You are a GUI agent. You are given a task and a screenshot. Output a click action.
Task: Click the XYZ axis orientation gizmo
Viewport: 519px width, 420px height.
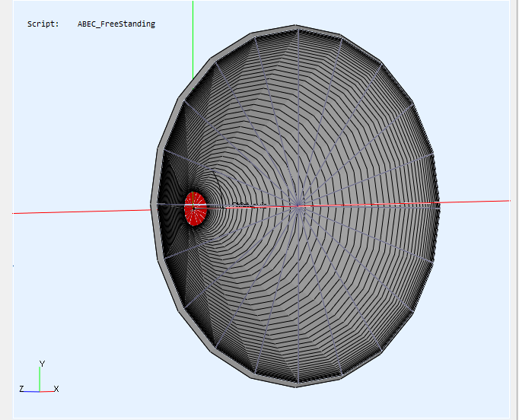point(39,377)
